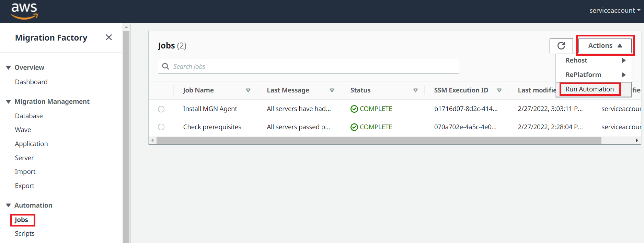Select the Check prerequisites job radio button
644x243 pixels.
[x=161, y=127]
